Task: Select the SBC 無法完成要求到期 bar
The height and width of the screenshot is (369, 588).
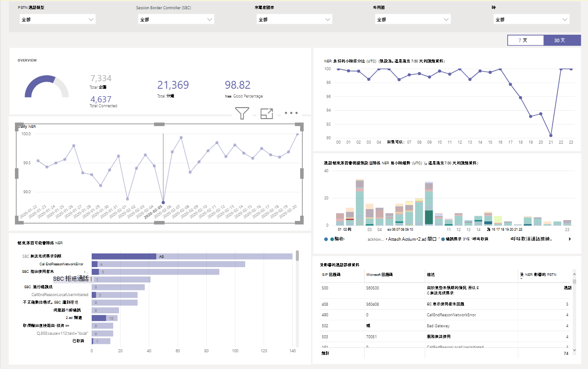Action: click(x=192, y=256)
